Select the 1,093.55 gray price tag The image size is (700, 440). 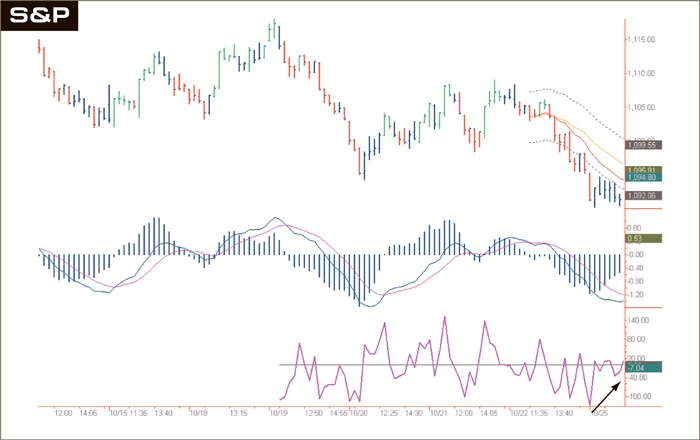click(x=640, y=145)
